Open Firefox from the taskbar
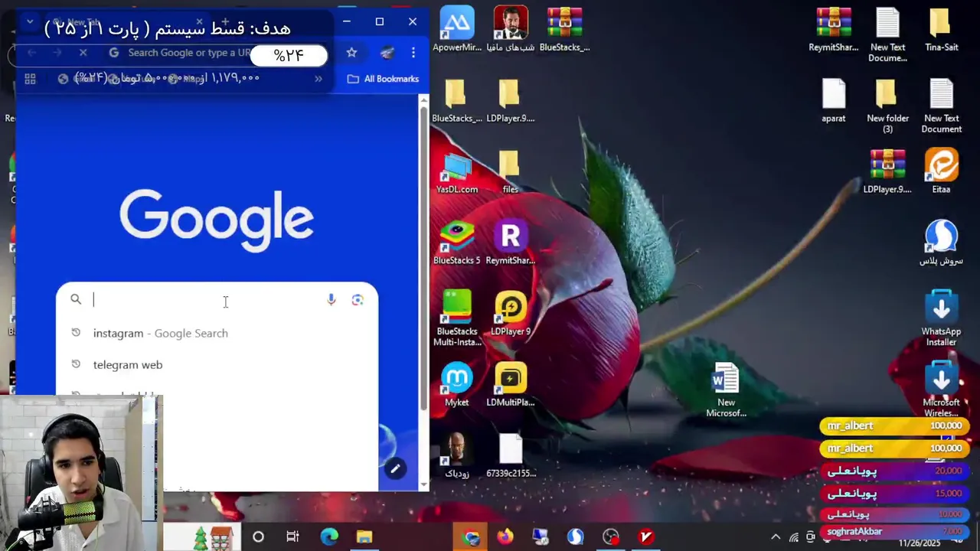The height and width of the screenshot is (551, 980). 505,537
